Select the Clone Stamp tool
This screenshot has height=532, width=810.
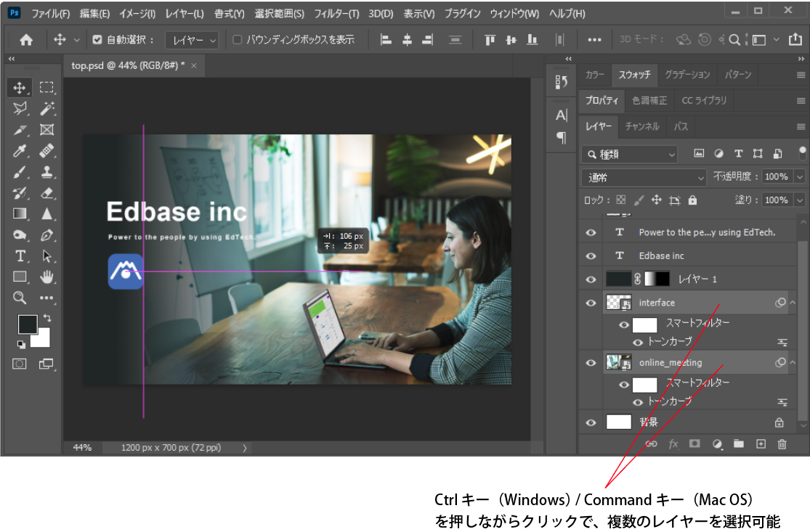click(46, 172)
